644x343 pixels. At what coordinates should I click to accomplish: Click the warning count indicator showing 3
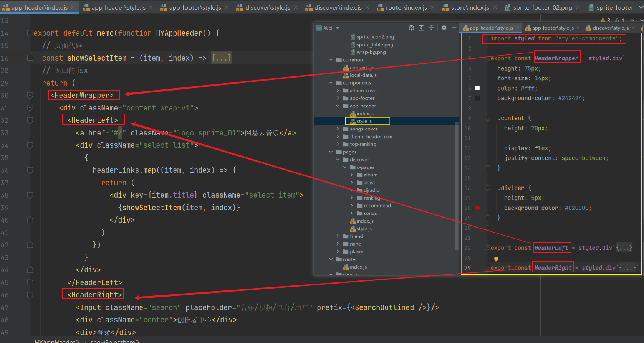[605, 20]
